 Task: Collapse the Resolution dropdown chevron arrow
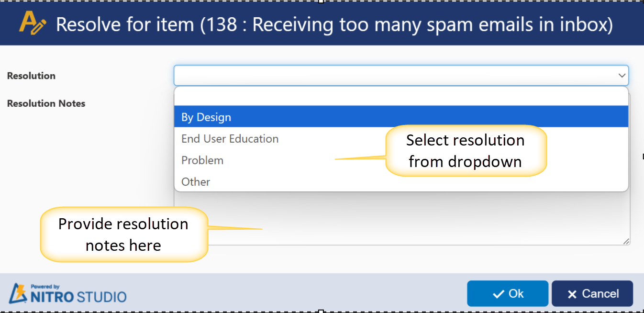tap(622, 76)
